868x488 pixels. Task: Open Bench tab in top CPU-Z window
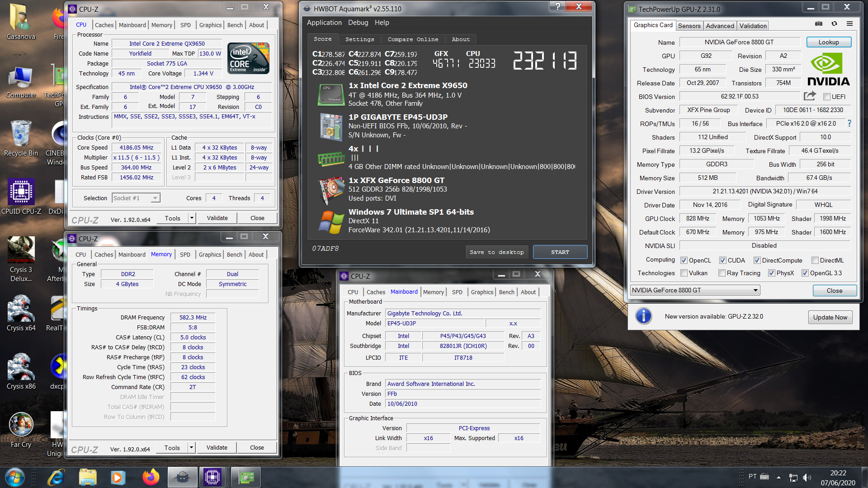click(235, 25)
